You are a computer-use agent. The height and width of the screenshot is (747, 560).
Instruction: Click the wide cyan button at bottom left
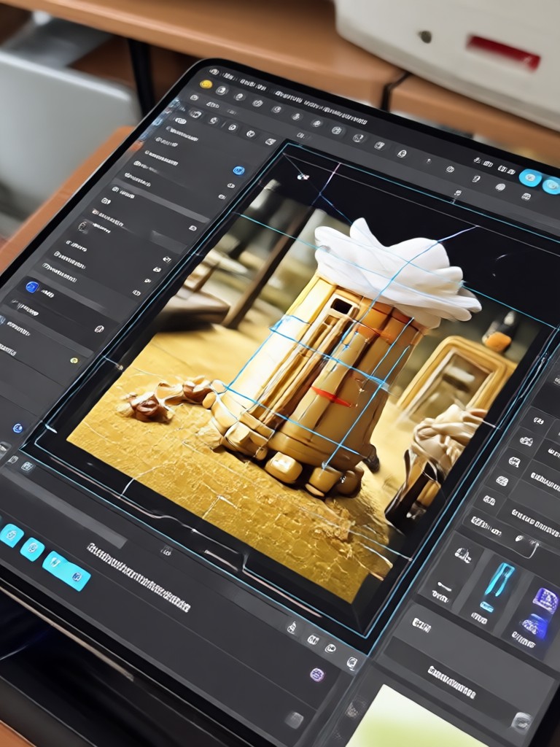(x=66, y=570)
